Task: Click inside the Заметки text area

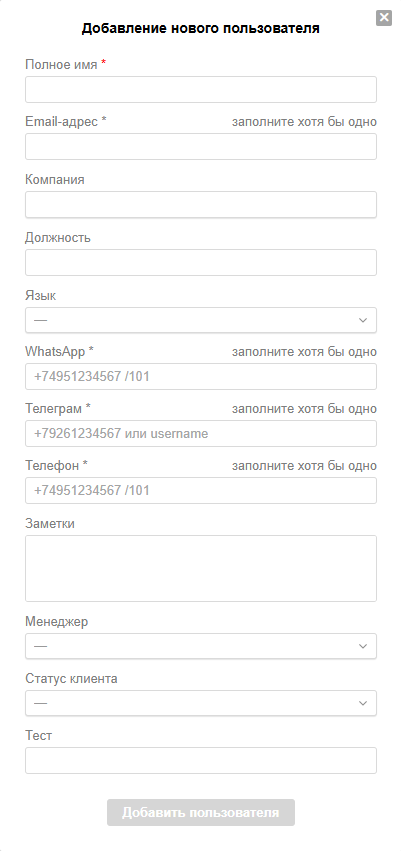Action: tap(201, 568)
